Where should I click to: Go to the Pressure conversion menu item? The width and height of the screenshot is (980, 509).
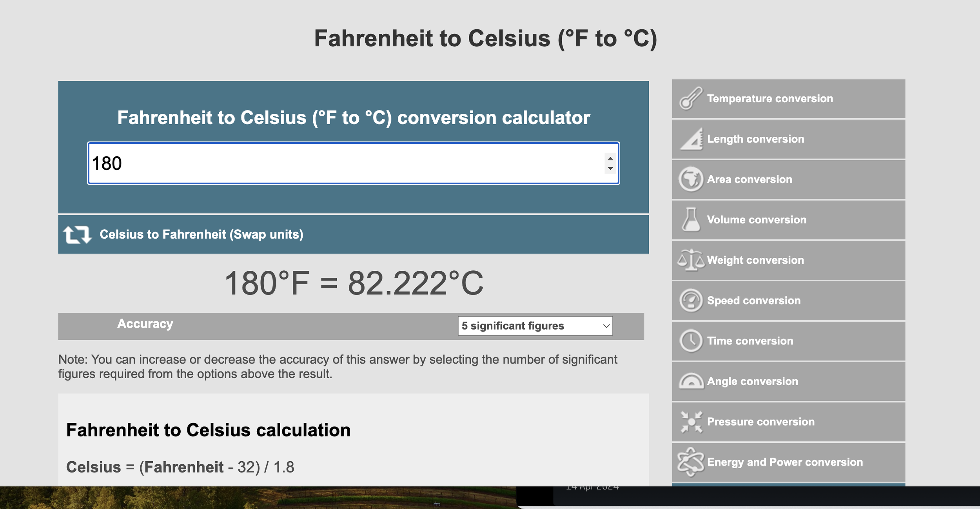click(788, 422)
